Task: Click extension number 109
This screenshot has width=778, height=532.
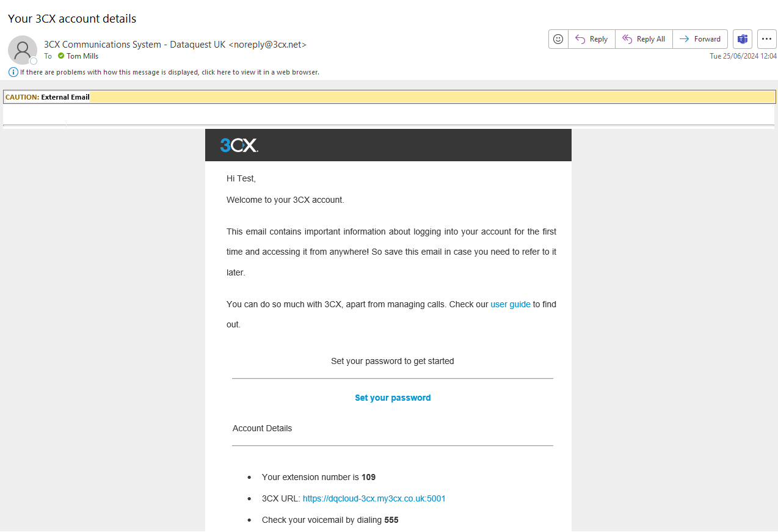Action: [368, 477]
